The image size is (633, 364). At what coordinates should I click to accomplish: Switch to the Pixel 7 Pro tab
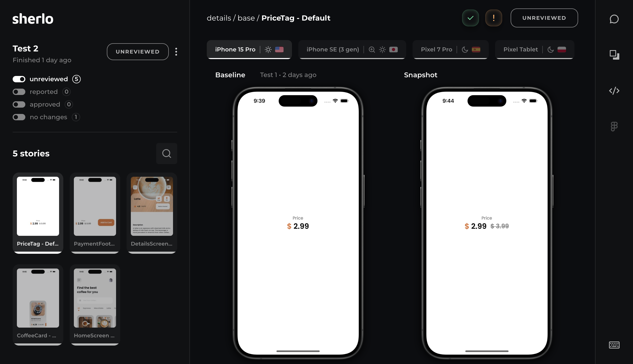[450, 50]
